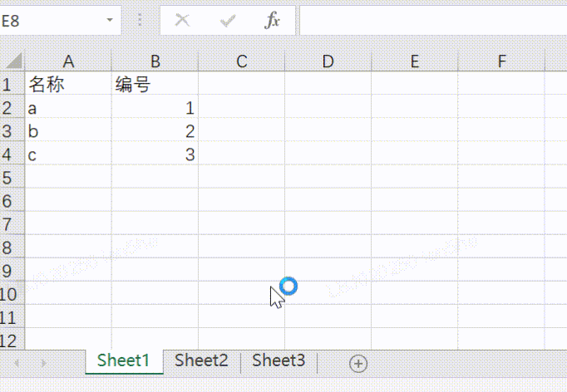Click the Name Box showing E8
The width and height of the screenshot is (567, 392).
point(50,21)
